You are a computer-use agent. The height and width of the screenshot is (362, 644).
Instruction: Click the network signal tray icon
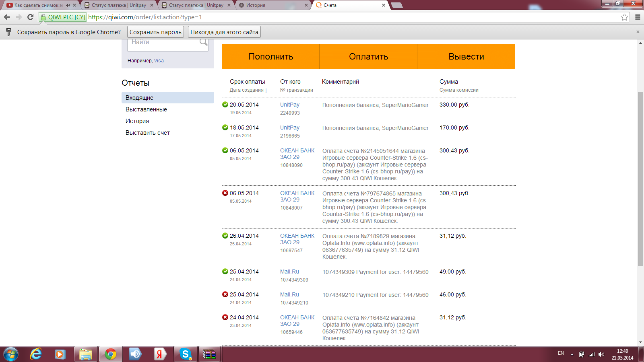(x=592, y=354)
